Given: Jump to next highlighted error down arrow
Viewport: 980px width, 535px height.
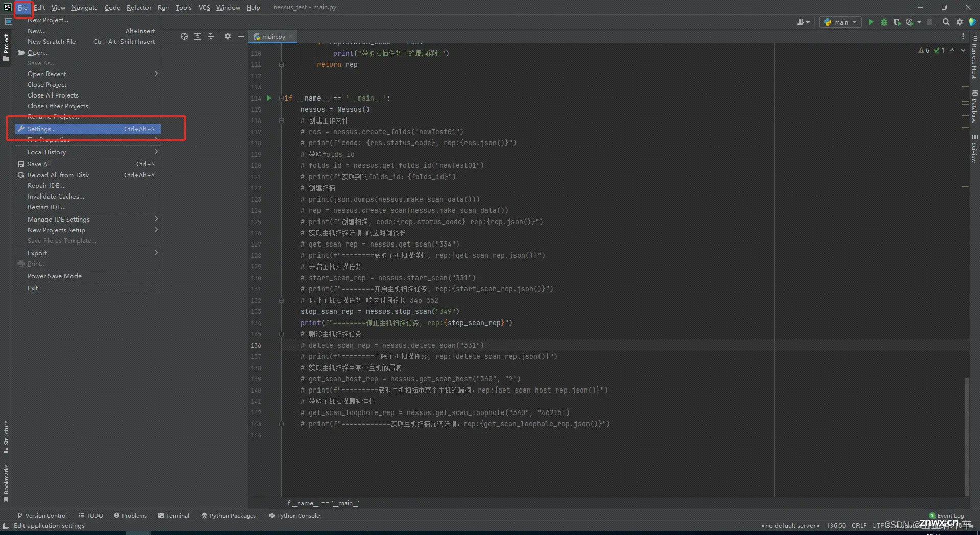Looking at the screenshot, I should [x=963, y=51].
